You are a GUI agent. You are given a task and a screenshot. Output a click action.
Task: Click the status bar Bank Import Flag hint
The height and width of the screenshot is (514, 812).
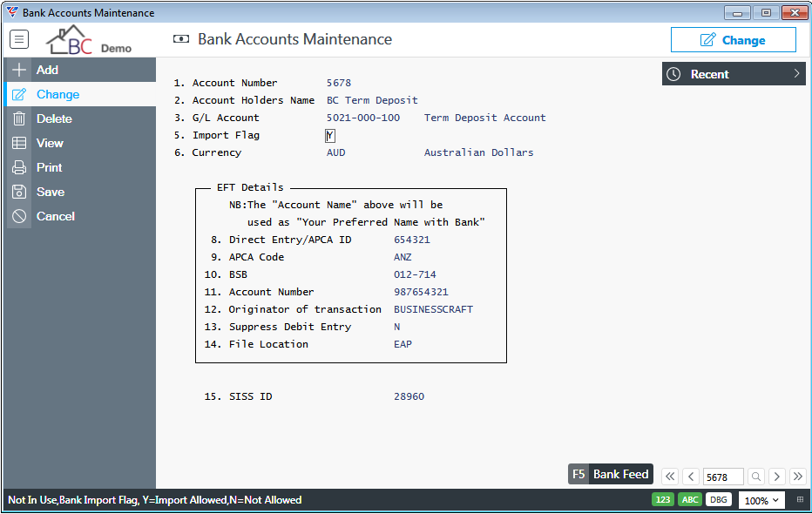point(155,500)
